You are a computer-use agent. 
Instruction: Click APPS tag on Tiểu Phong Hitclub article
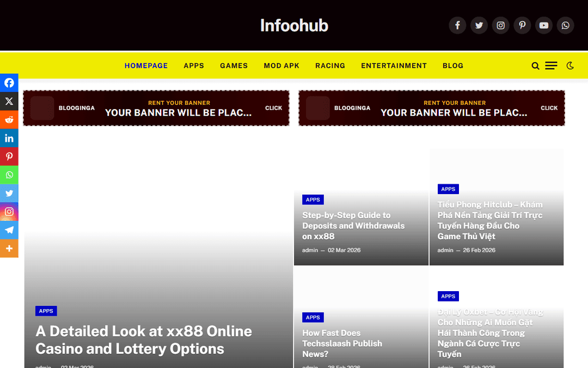(448, 189)
